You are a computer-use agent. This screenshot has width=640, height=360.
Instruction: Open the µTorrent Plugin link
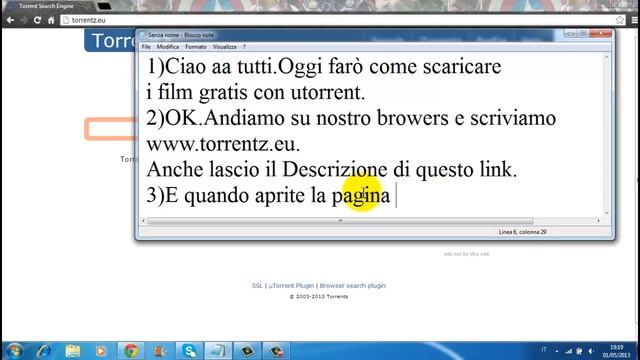pos(291,286)
